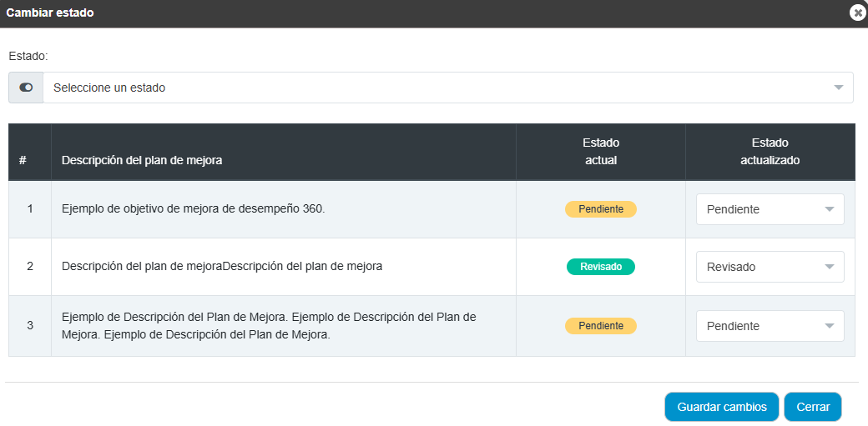This screenshot has height=426, width=868.
Task: Click the dropdown arrow in row 3
Action: coord(830,326)
